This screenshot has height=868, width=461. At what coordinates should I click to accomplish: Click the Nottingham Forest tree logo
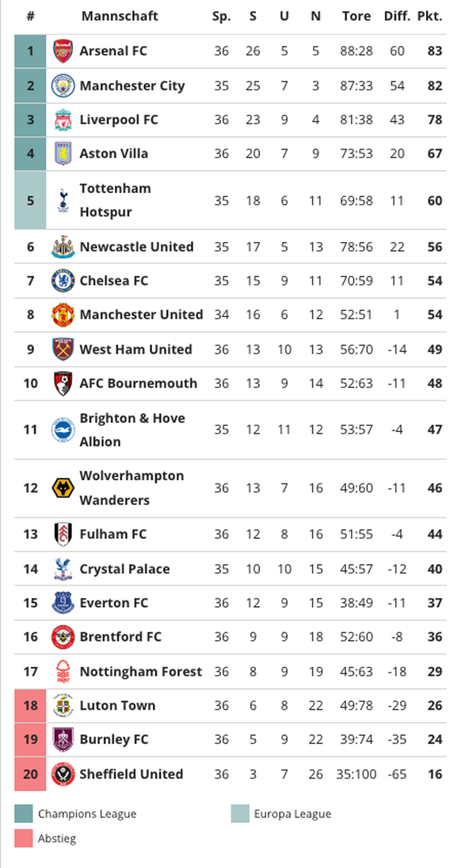pos(63,672)
